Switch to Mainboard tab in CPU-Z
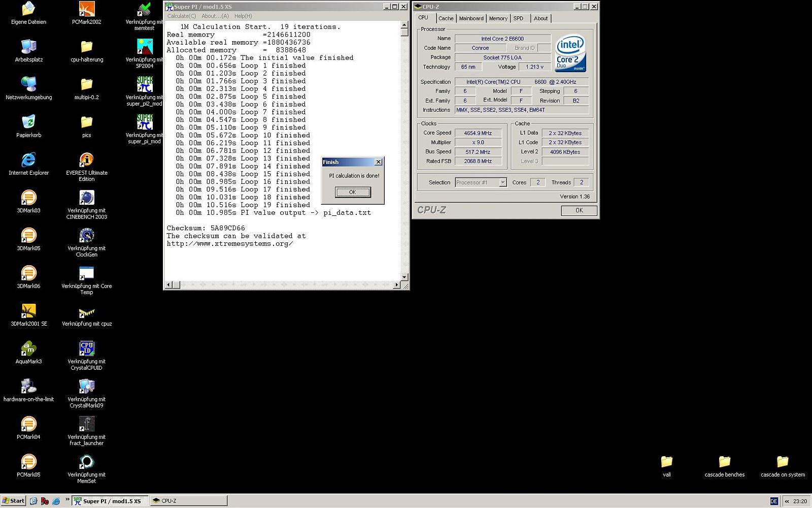Image resolution: width=812 pixels, height=508 pixels. coord(471,18)
